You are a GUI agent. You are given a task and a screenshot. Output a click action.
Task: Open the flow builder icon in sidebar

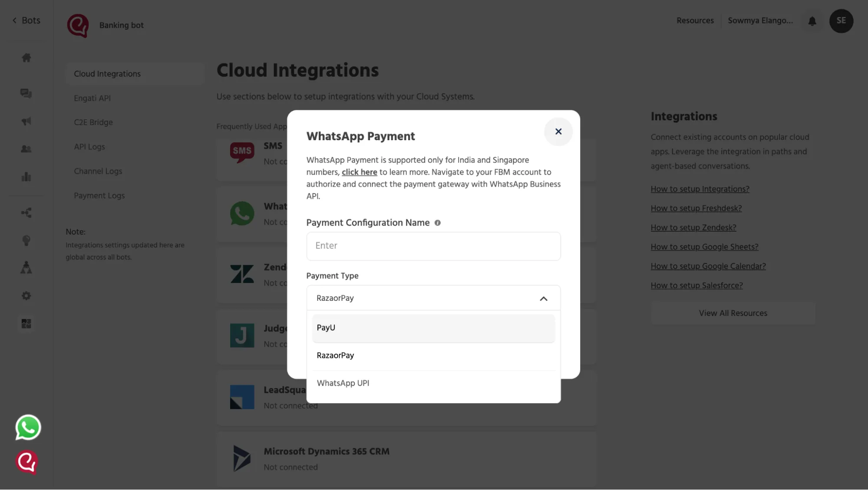26,213
